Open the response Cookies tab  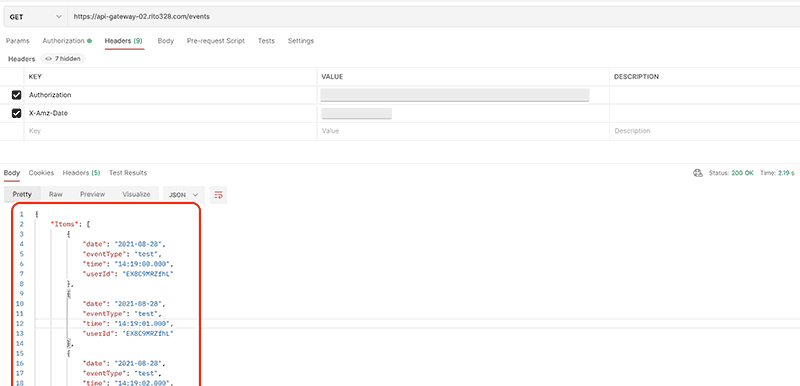[x=41, y=173]
